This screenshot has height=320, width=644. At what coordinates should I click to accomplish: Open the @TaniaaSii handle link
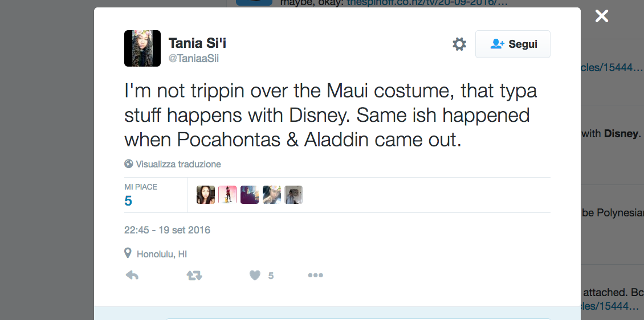pos(194,58)
